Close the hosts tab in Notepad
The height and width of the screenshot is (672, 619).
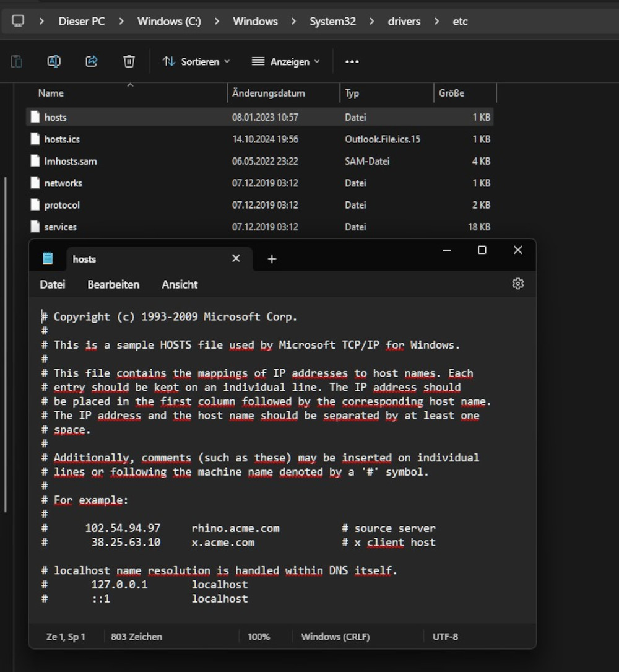(236, 258)
